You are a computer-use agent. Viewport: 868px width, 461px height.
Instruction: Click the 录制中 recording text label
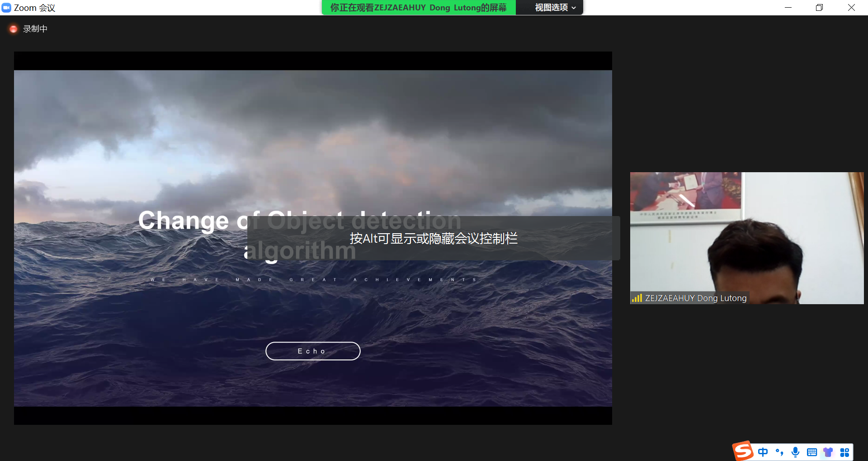pyautogui.click(x=35, y=29)
